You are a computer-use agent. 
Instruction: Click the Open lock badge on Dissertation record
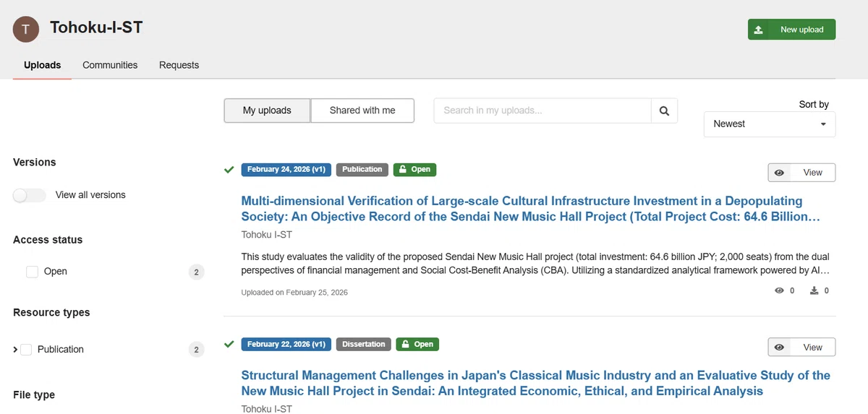[x=417, y=344]
